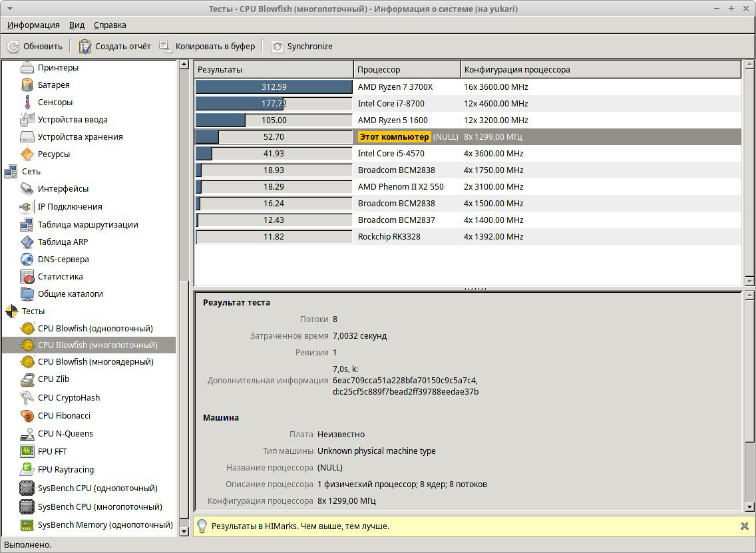Select the Этот компьютер result row
Viewport: 756px width, 553px height.
468,137
